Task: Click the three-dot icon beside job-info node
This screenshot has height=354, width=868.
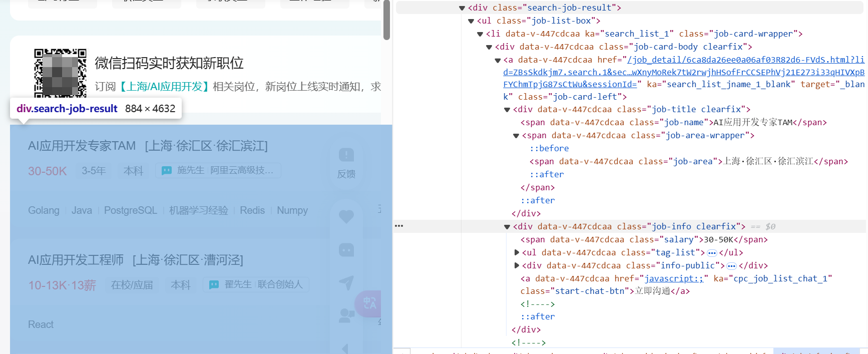Action: (x=399, y=226)
